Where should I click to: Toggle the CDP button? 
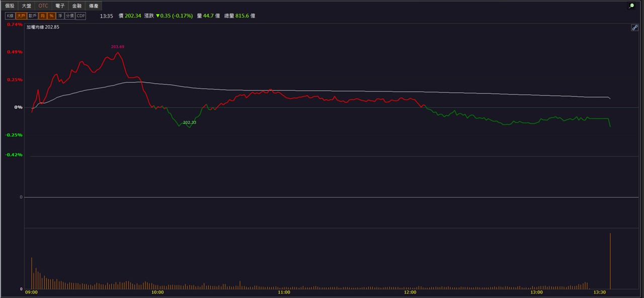(80, 16)
